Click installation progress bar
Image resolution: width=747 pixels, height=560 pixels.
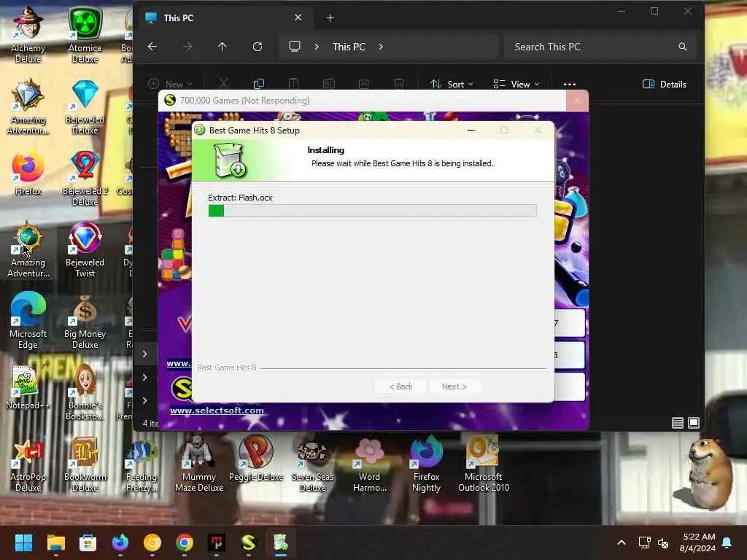coord(373,211)
